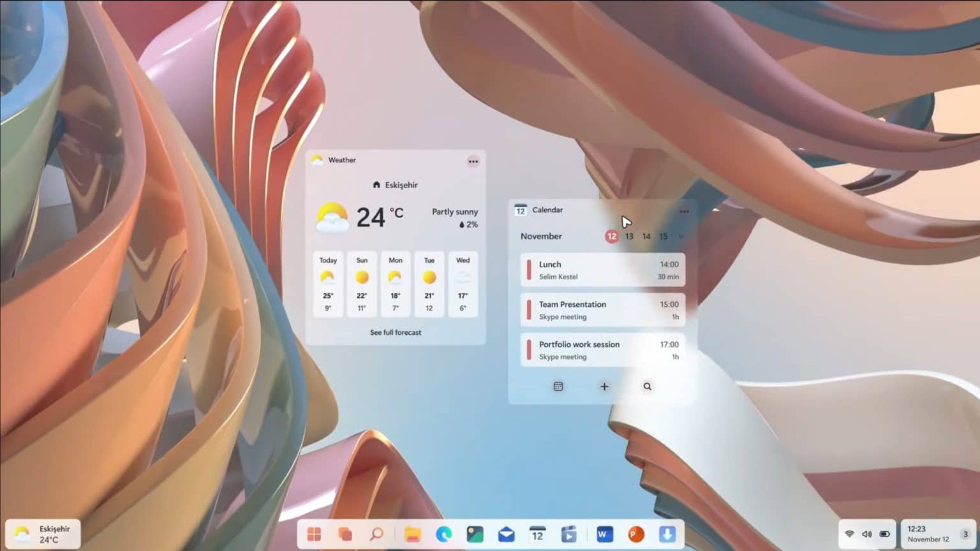Add a new event with the plus button
The image size is (980, 551).
pos(604,386)
